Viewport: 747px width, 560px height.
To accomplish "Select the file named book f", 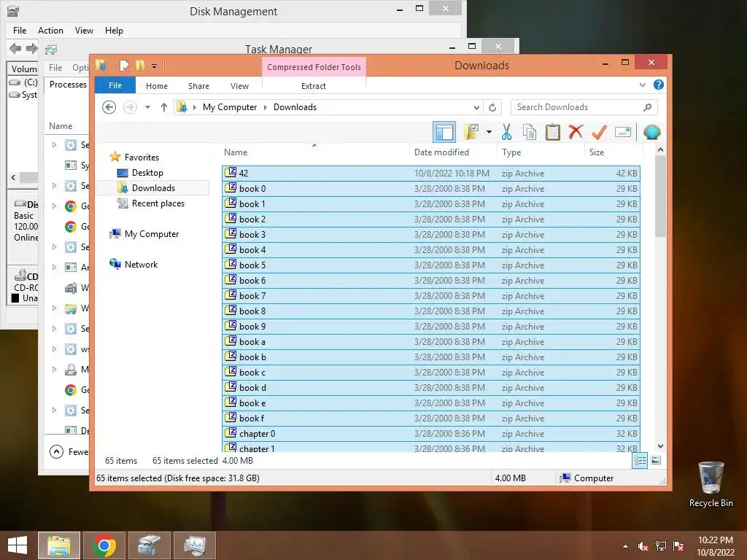I will pos(430,418).
